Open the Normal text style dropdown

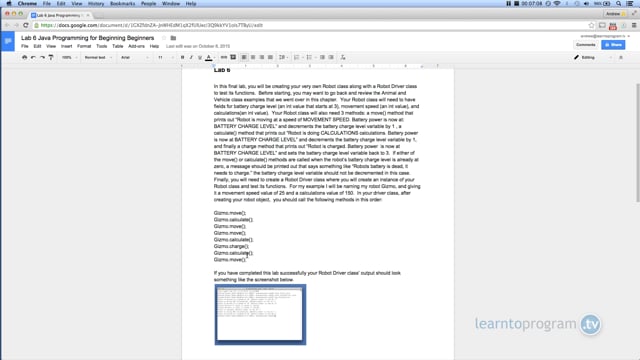tap(98, 58)
